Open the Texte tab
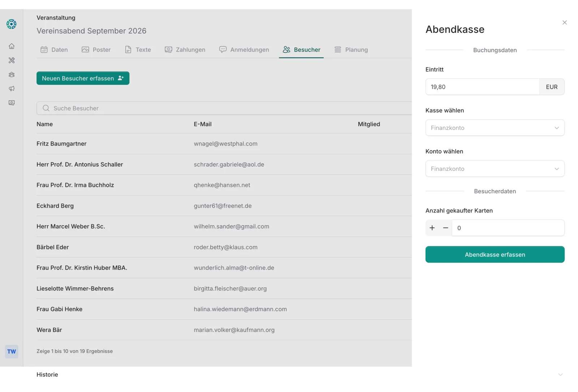This screenshot has height=392, width=578. (138, 50)
